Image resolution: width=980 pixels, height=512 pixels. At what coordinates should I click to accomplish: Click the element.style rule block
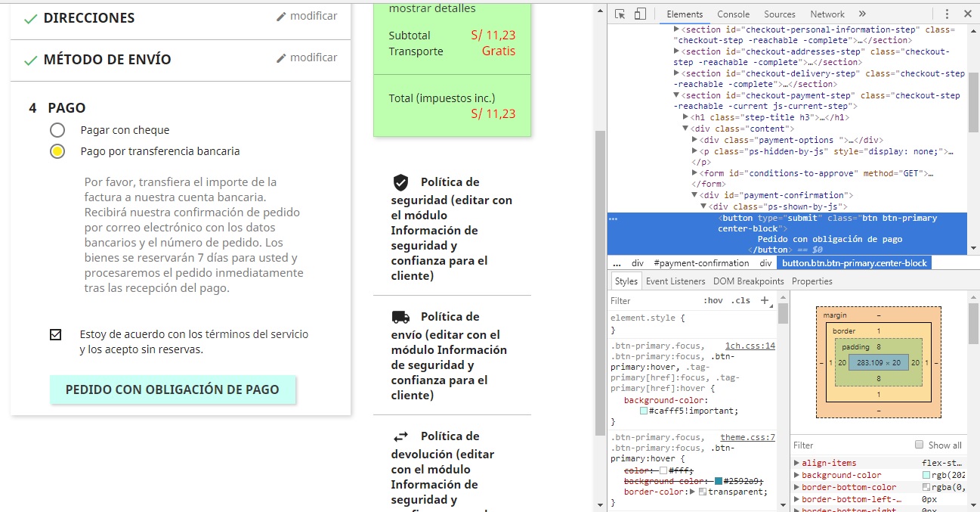[691, 324]
